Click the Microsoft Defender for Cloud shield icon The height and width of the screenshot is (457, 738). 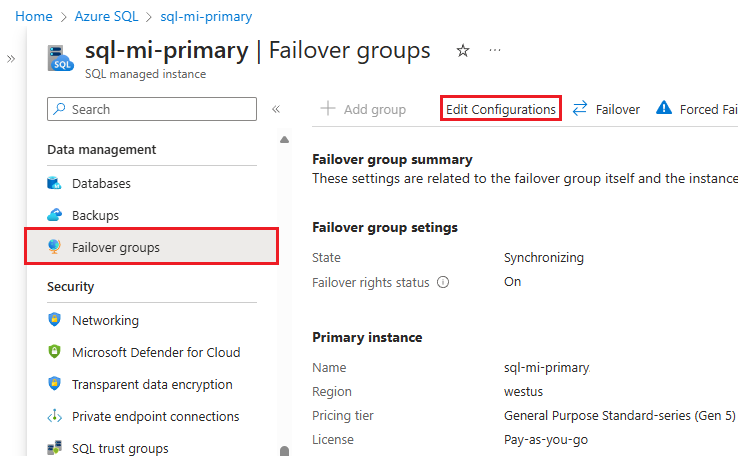point(55,352)
